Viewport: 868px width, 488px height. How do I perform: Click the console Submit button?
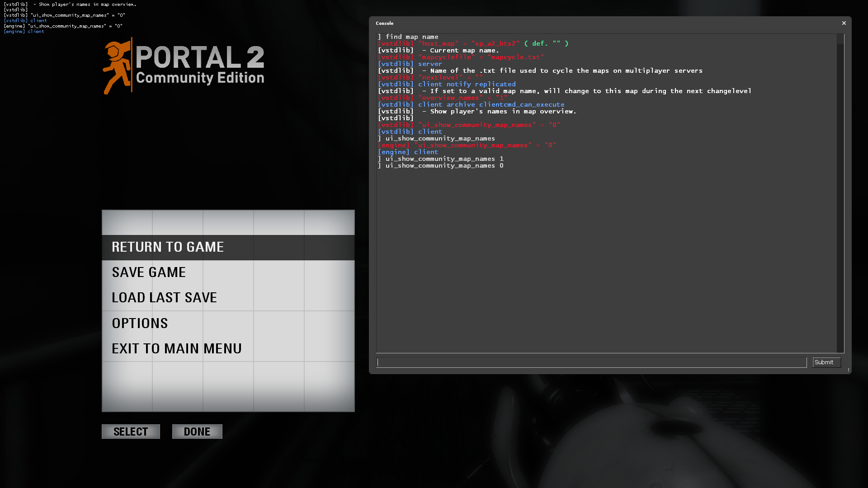click(x=826, y=362)
